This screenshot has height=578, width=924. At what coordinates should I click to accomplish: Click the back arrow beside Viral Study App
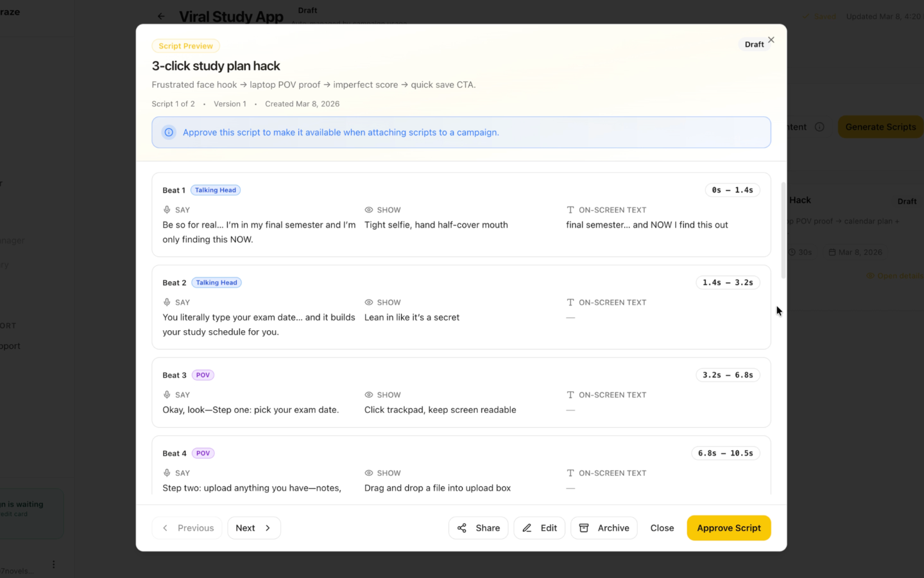(x=161, y=16)
